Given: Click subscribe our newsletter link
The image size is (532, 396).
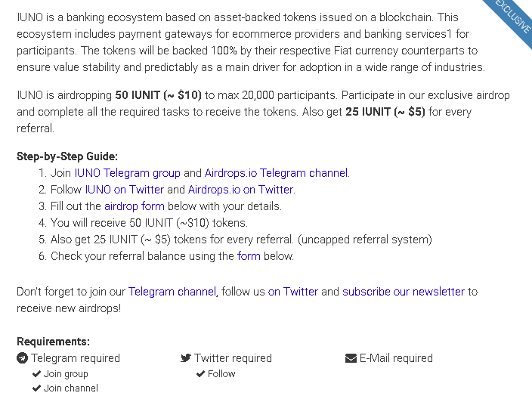Looking at the screenshot, I should (404, 292).
